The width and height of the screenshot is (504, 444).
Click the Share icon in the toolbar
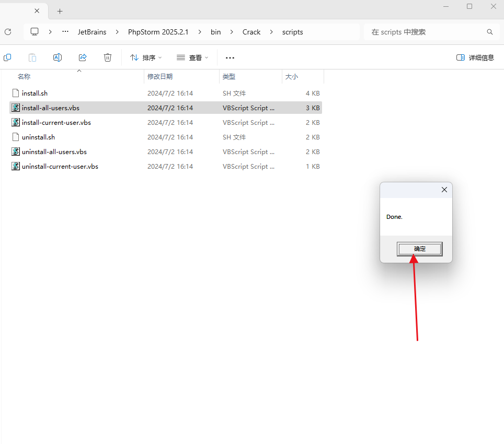83,57
